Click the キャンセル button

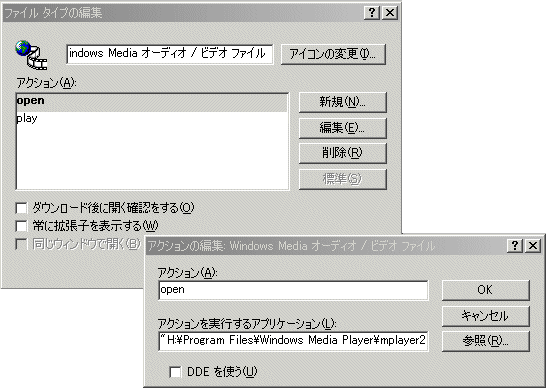(486, 316)
